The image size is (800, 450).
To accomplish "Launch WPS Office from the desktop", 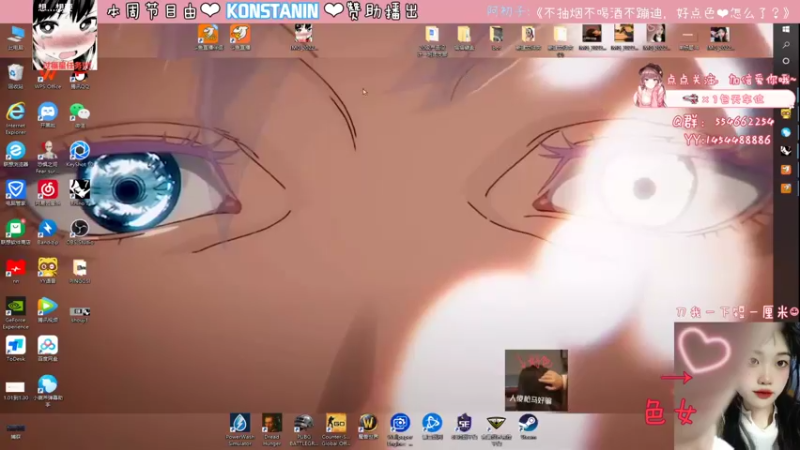I will [47, 78].
